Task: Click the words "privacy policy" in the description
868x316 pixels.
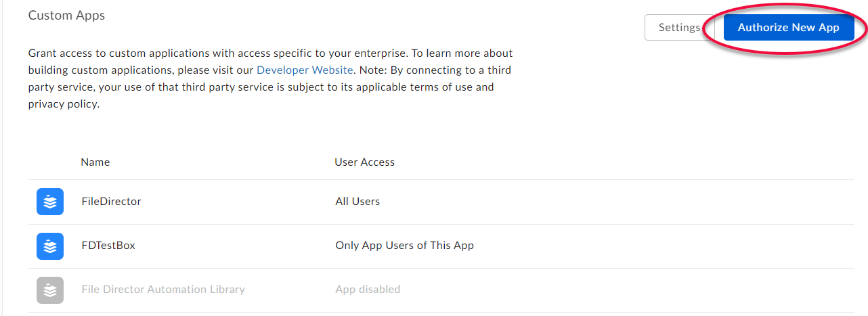Action: 64,104
